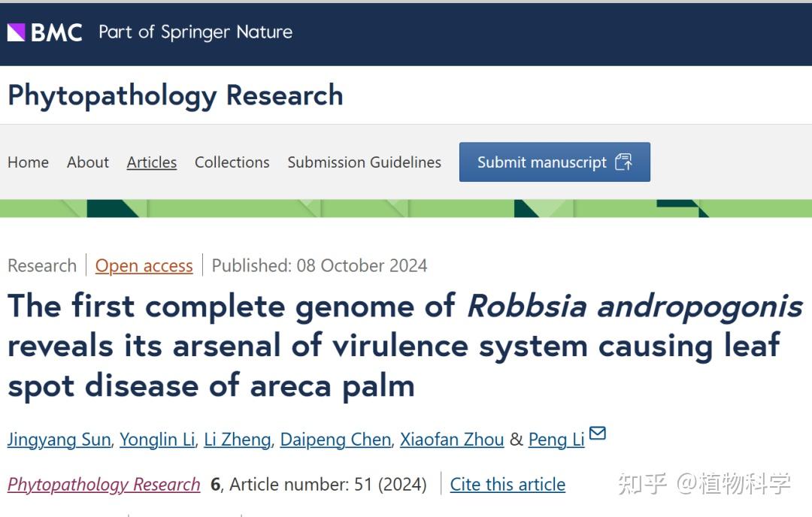The height and width of the screenshot is (517, 812).
Task: Open the About section
Action: tap(87, 162)
